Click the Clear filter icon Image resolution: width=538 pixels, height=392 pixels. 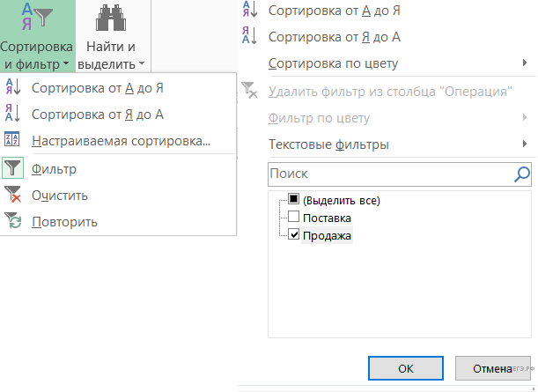pos(13,196)
